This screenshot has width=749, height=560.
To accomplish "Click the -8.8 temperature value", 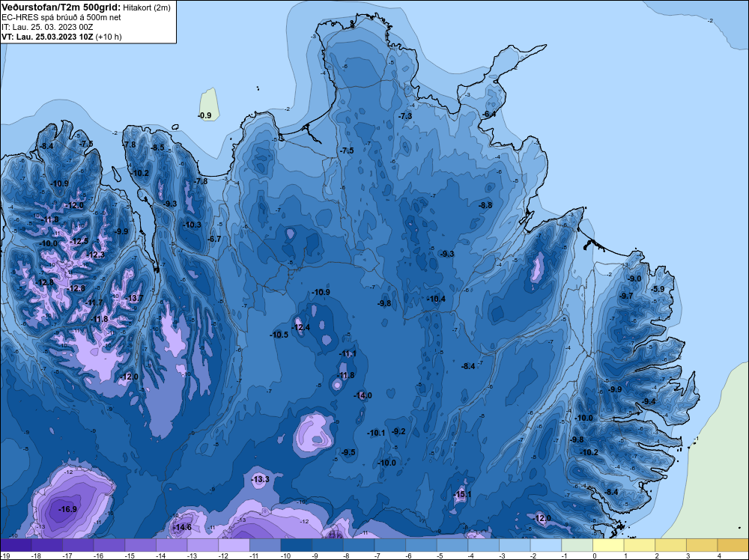I will [x=485, y=205].
